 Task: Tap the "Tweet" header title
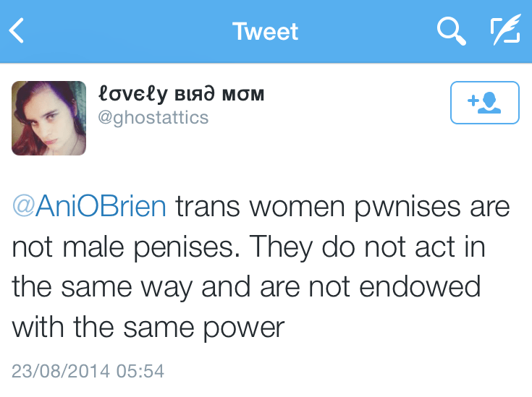[266, 31]
